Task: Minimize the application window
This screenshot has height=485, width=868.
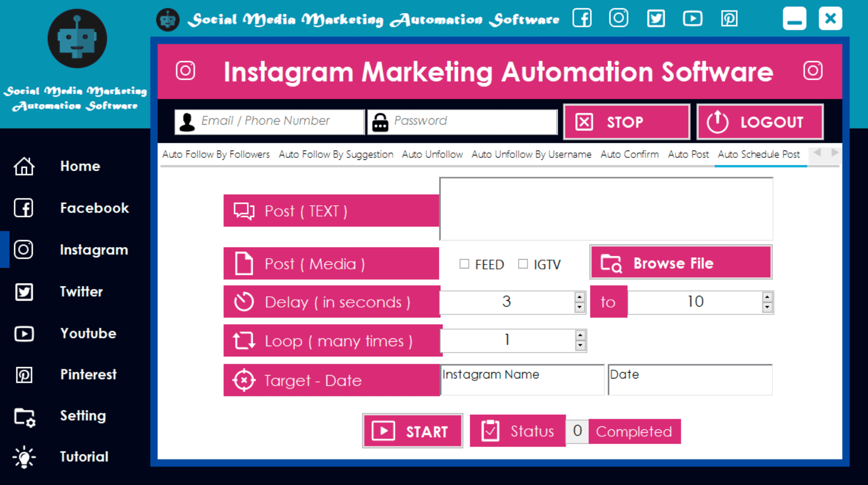Action: pyautogui.click(x=794, y=19)
